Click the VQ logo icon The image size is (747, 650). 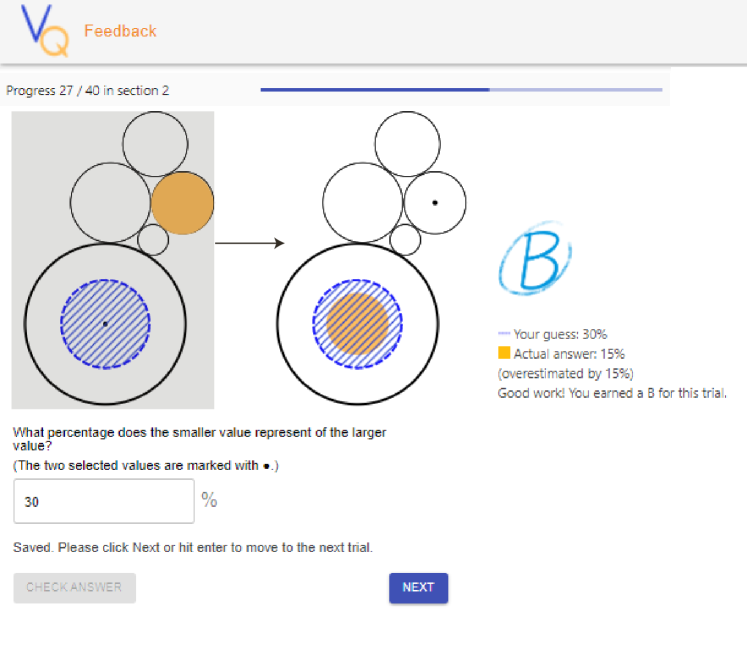pos(45,30)
